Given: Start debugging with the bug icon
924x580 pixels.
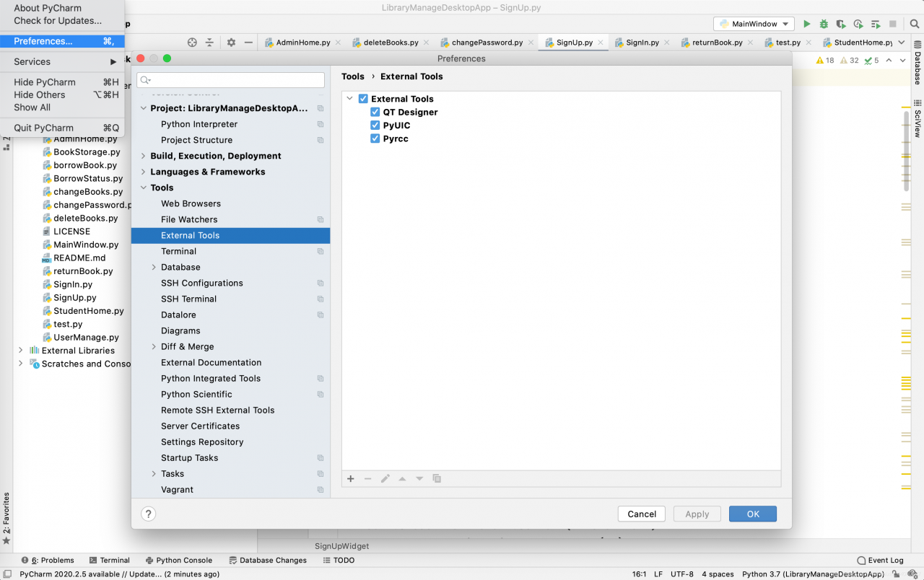Looking at the screenshot, I should [x=824, y=24].
